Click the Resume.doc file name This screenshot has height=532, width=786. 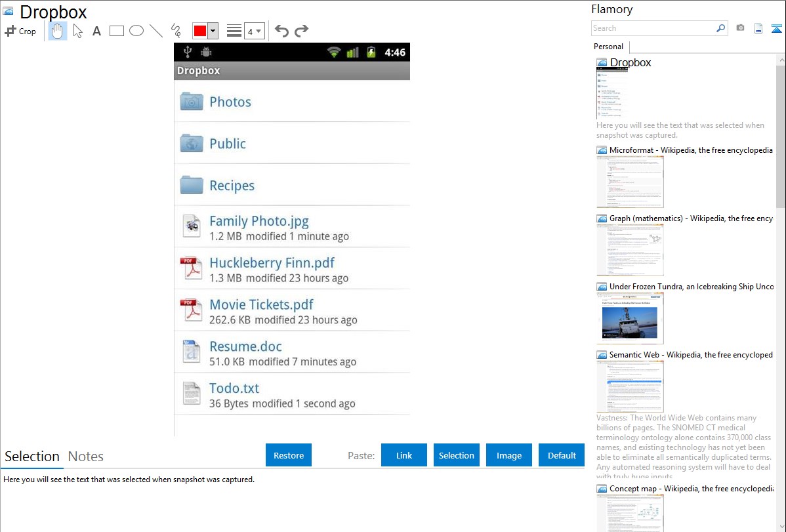[x=245, y=346]
